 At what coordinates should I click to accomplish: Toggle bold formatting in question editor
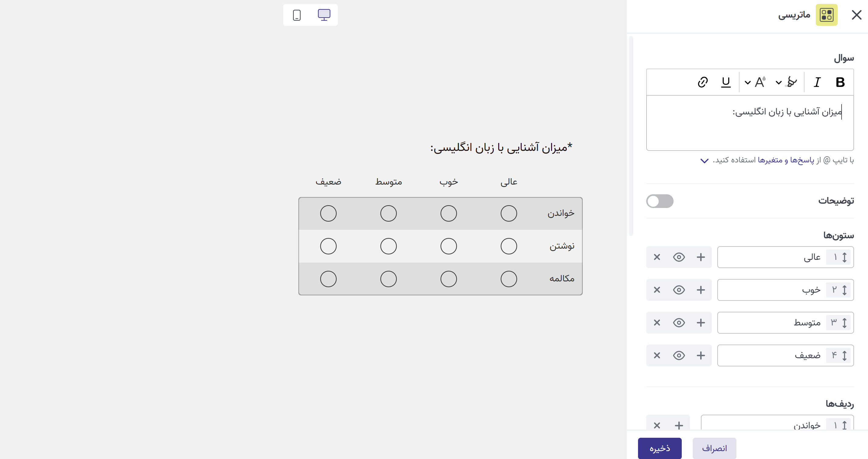coord(840,82)
